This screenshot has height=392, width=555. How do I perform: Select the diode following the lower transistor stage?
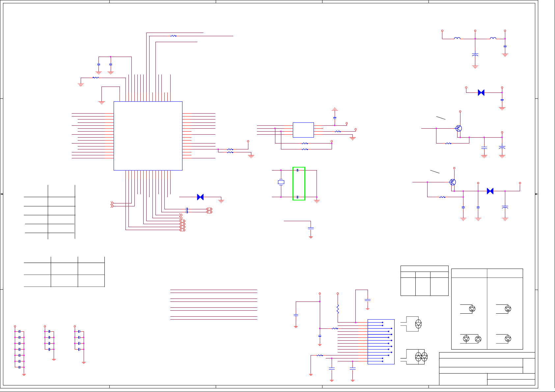pyautogui.click(x=490, y=191)
